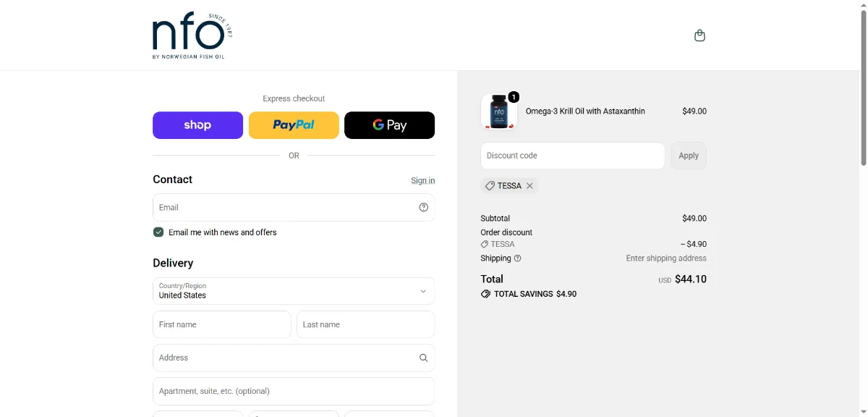Open the Country/Region dropdown
Screen dimensions: 868x417
tap(294, 291)
